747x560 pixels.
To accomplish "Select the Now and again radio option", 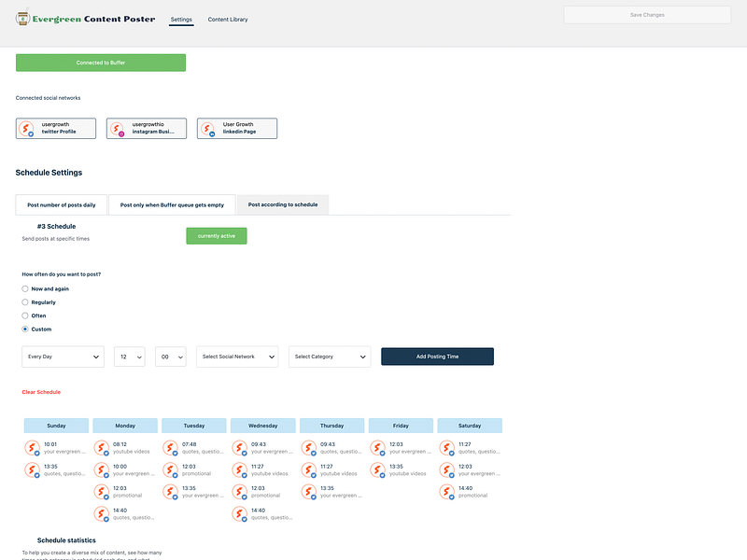I will tap(25, 288).
